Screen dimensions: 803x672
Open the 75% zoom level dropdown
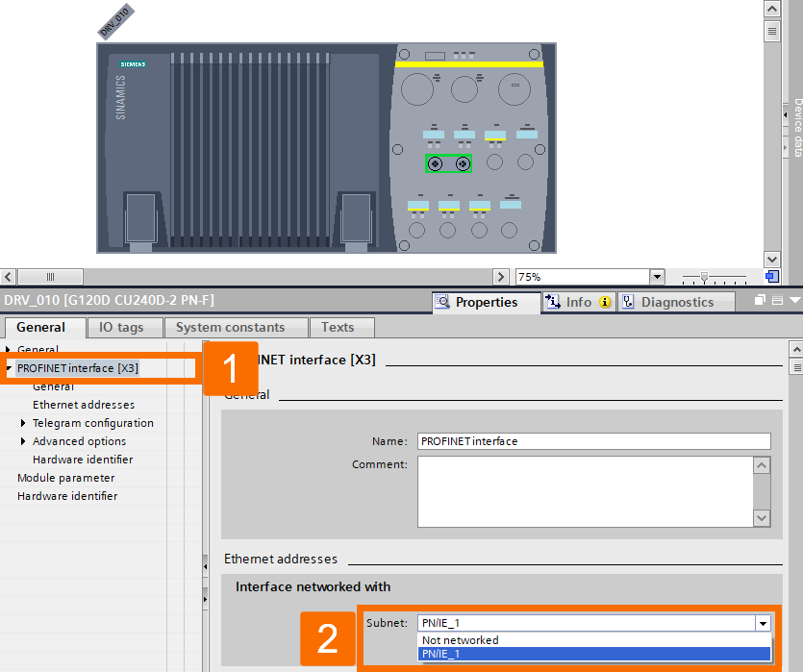coord(657,277)
